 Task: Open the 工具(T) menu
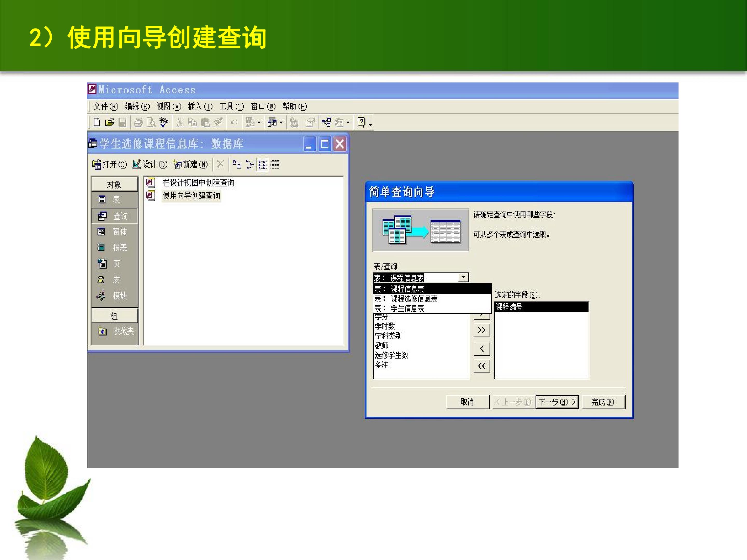tap(232, 107)
